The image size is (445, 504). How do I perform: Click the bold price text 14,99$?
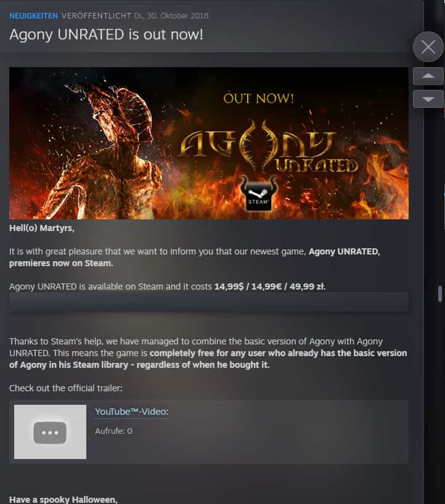point(229,287)
